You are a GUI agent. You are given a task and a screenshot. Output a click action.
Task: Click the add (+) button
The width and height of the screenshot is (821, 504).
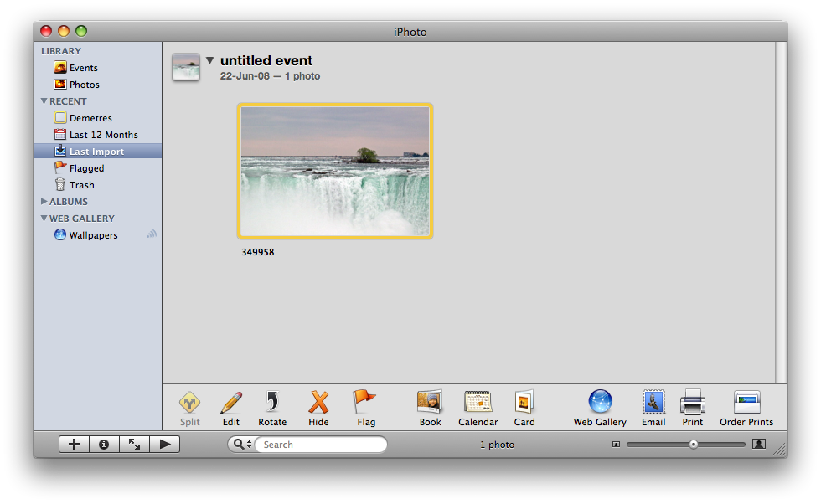[74, 445]
